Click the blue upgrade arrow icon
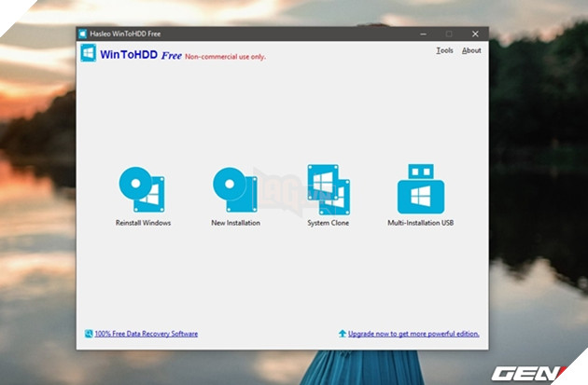The image size is (588, 385). 343,333
